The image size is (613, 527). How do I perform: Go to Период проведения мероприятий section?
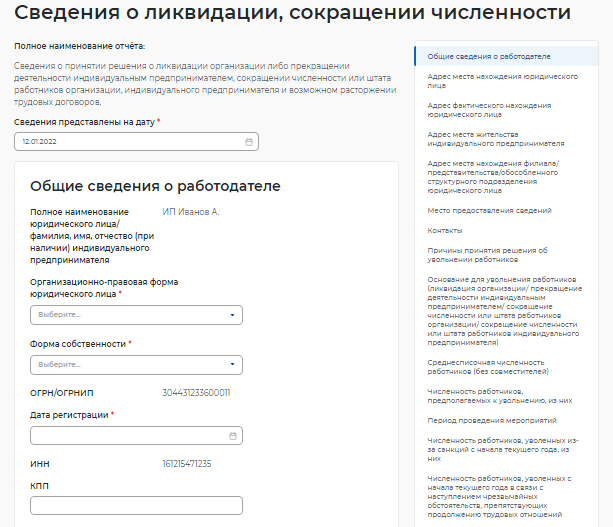[x=492, y=421]
